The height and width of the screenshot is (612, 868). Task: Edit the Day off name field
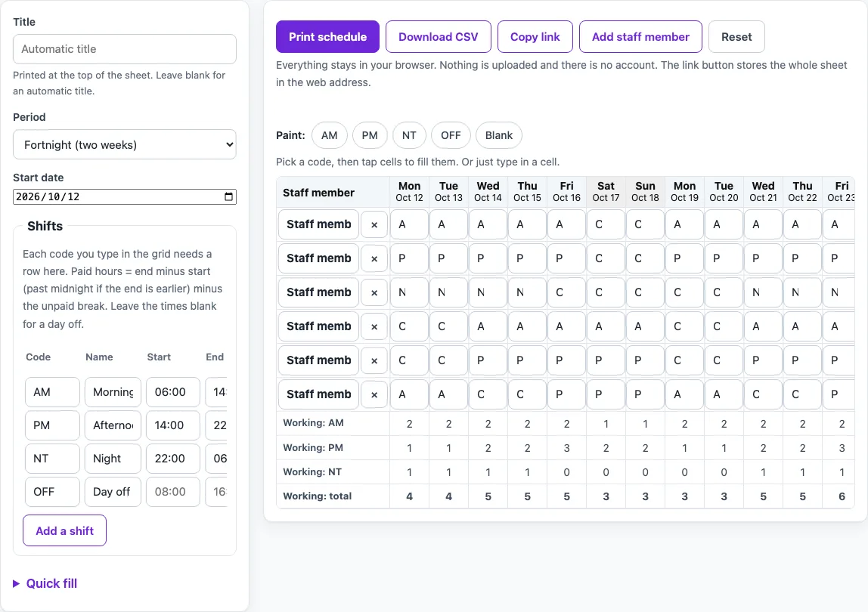pos(113,491)
